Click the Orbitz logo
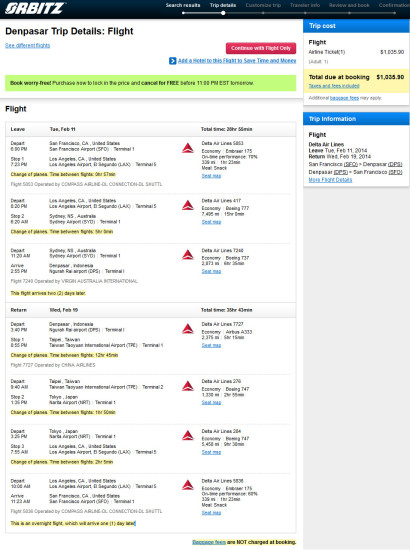The image size is (410, 550). pos(34,8)
